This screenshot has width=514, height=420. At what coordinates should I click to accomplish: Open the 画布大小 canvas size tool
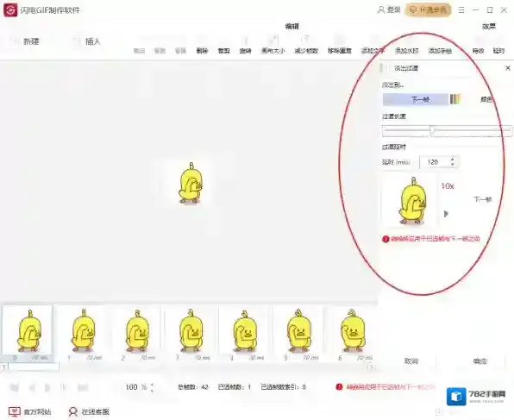[x=273, y=45]
